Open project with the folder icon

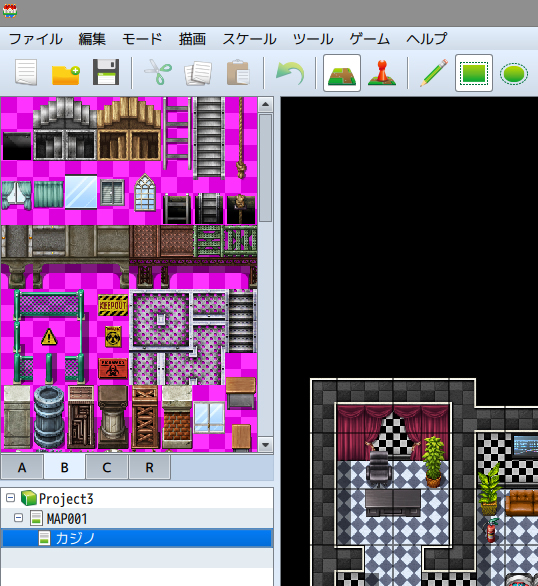(x=66, y=75)
